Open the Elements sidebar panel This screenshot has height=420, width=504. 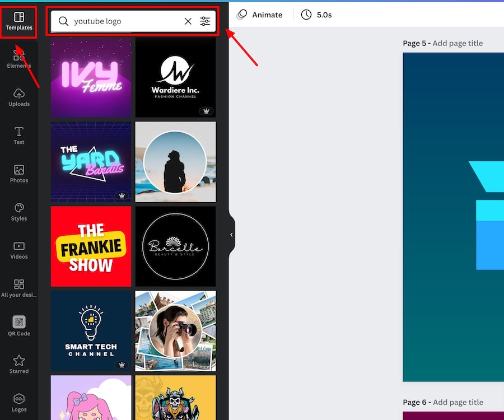(19, 59)
